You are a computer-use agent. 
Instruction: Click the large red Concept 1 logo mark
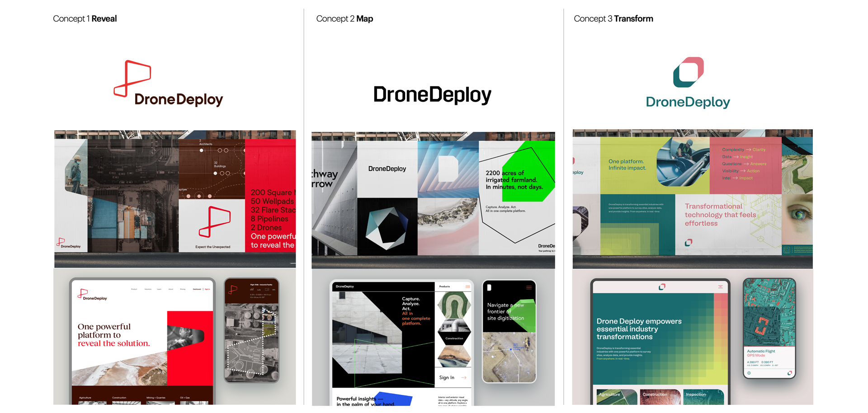tap(132, 79)
